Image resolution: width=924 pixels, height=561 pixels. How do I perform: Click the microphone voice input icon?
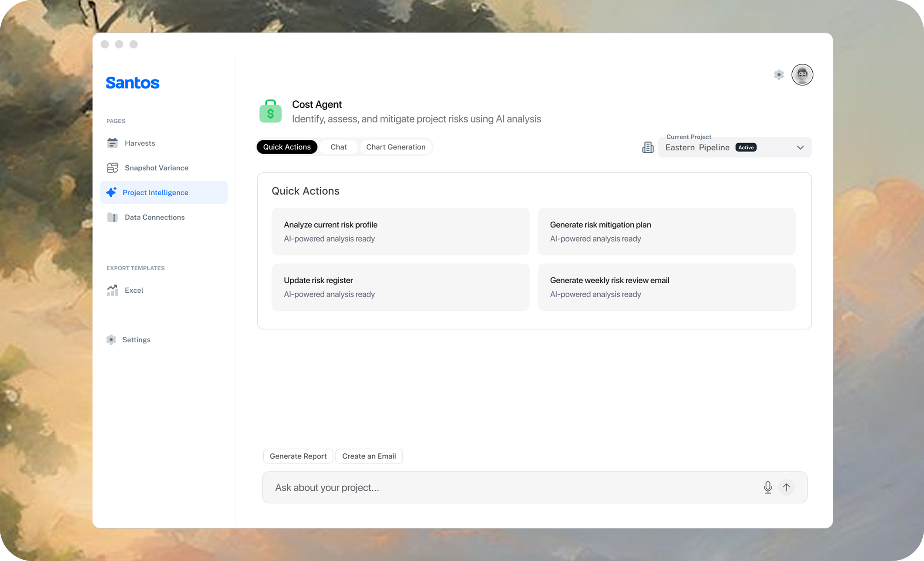coord(767,487)
